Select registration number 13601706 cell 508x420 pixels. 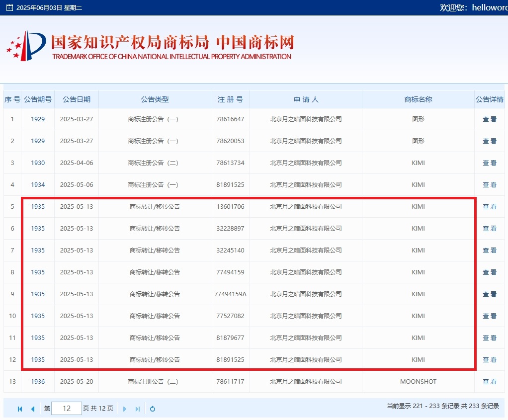point(230,206)
